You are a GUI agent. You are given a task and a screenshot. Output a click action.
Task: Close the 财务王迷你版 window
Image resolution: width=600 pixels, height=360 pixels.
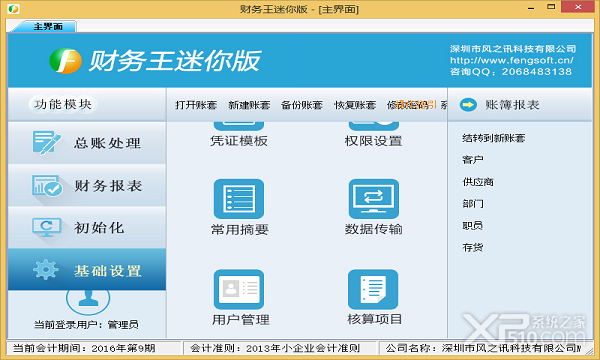click(x=578, y=7)
